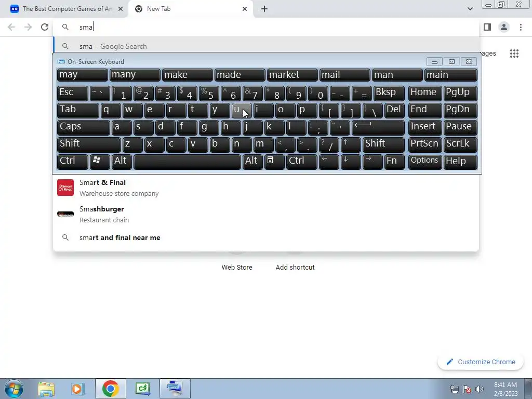Viewport: 532px width, 399px height.
Task: Close The Best Computer Games tab
Action: [121, 9]
